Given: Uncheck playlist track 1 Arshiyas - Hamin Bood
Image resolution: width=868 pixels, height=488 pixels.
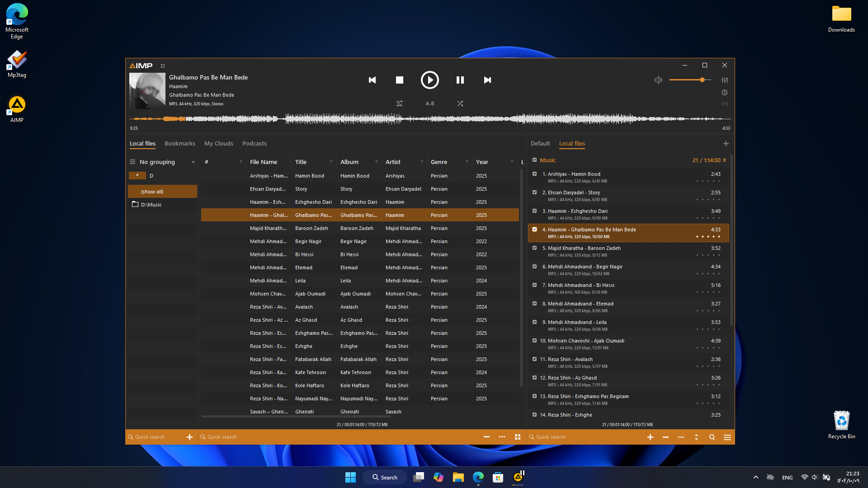Looking at the screenshot, I should click(x=534, y=174).
